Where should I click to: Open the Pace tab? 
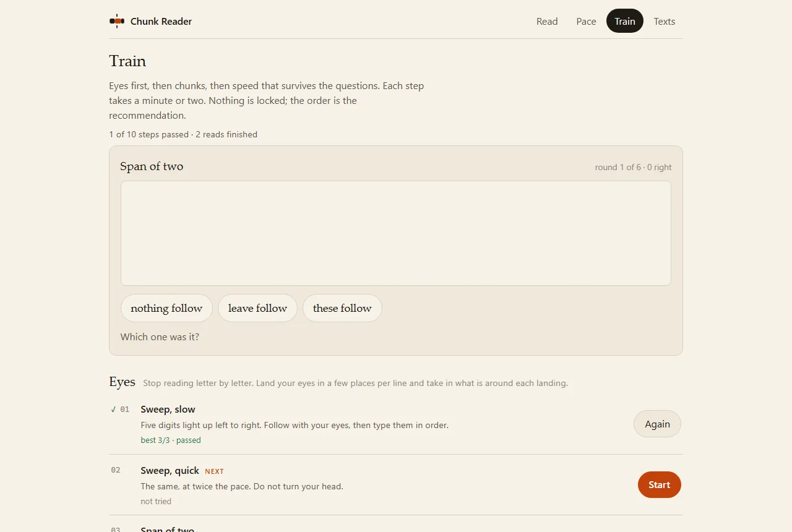(x=586, y=21)
